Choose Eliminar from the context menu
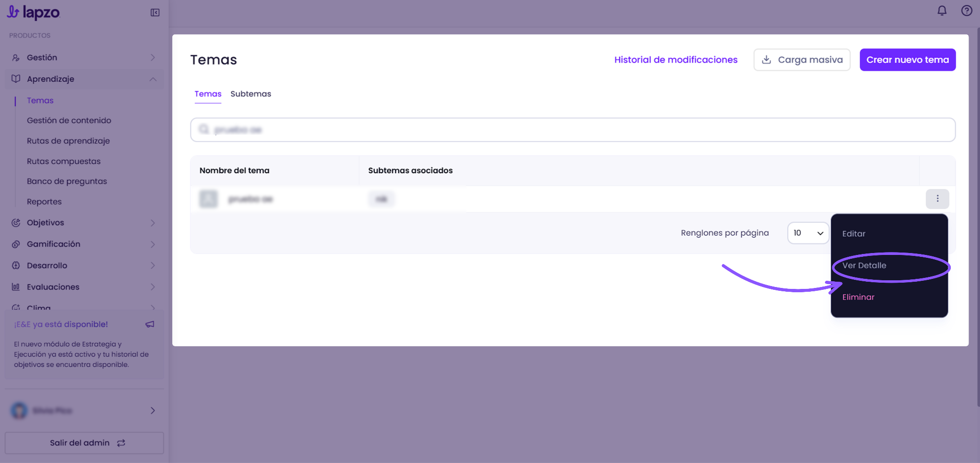The height and width of the screenshot is (463, 980). coord(858,297)
